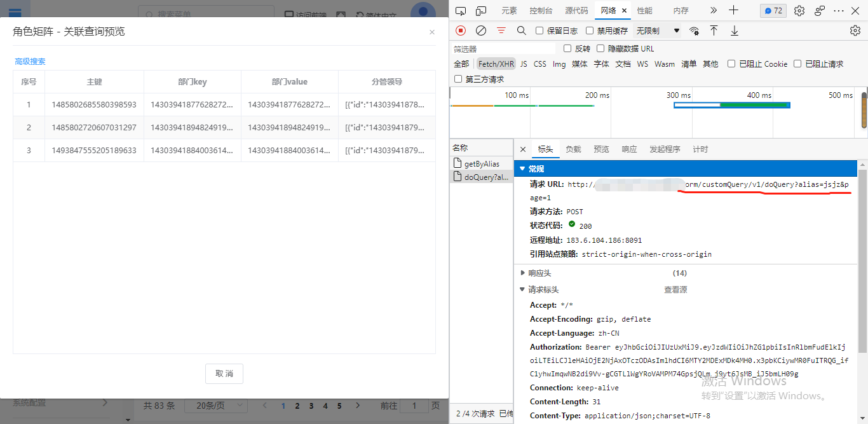868x424 pixels.
Task: Tick the 隐藏数据 URL checkbox
Action: (600, 48)
